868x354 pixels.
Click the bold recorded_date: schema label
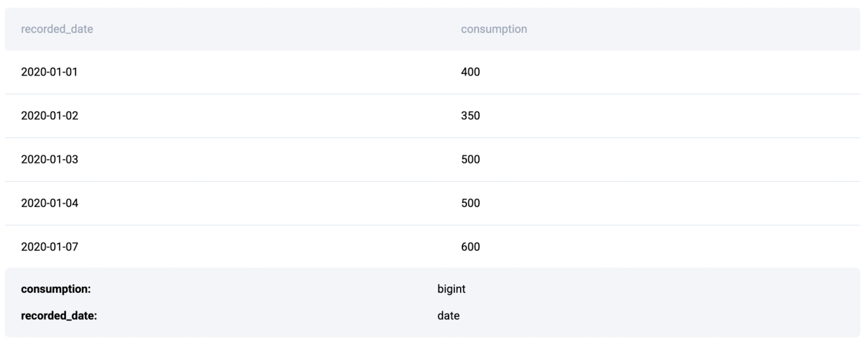(58, 315)
